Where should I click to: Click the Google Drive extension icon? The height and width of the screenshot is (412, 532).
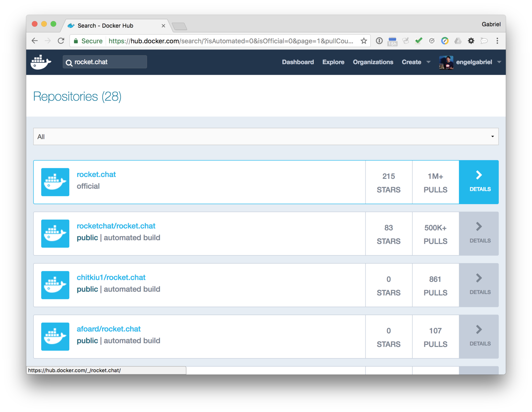pyautogui.click(x=458, y=41)
